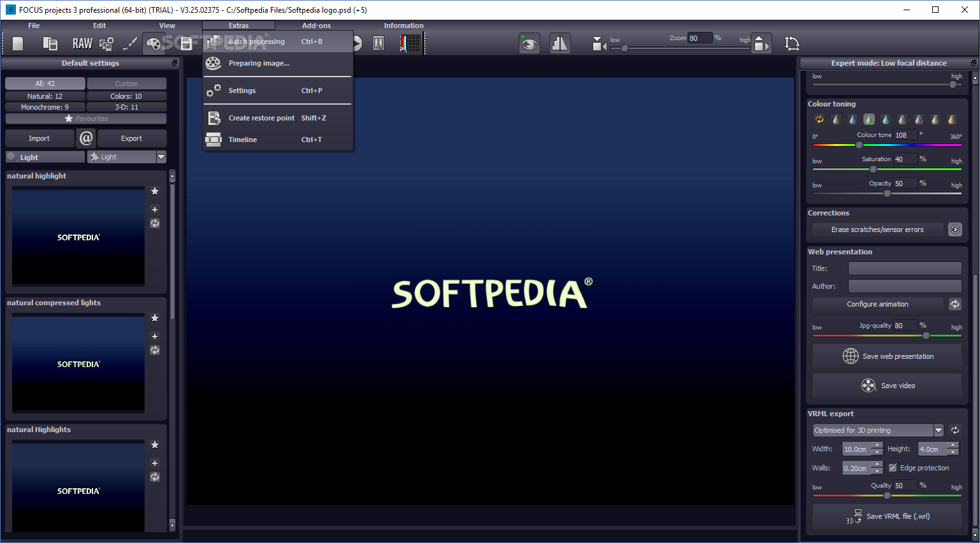Click the plus icon beside natural highlight preset
980x543 pixels.
pyautogui.click(x=155, y=209)
